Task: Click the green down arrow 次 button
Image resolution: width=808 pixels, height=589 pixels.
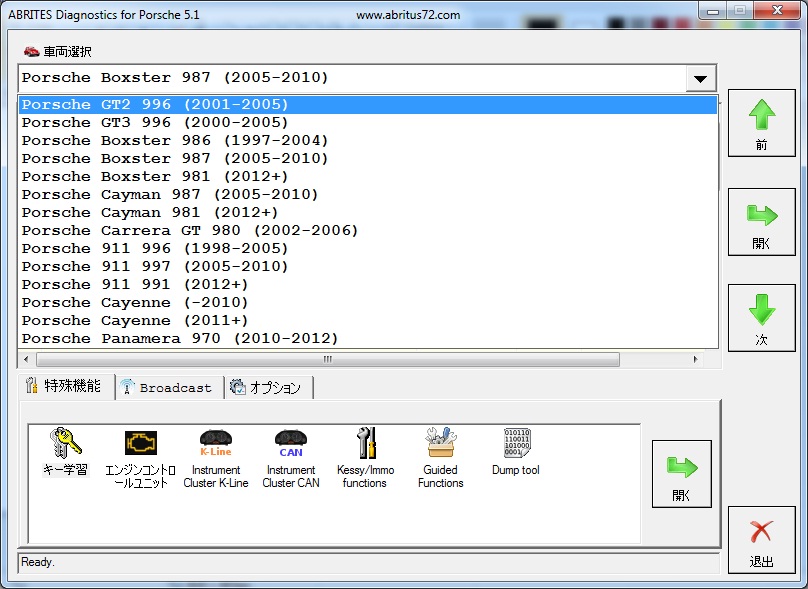Action: pos(762,318)
